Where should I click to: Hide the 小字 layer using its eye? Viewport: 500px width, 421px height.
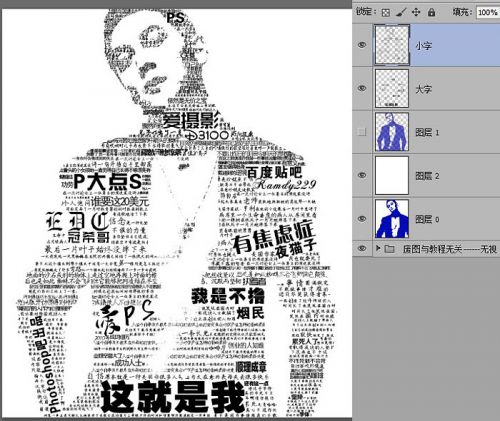point(362,45)
